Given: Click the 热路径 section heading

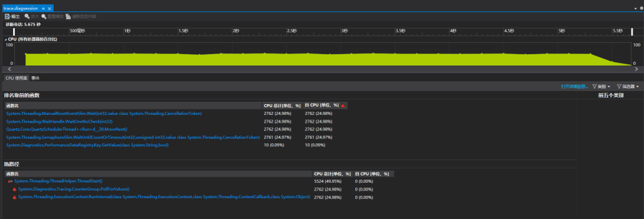Looking at the screenshot, I should 11,164.
